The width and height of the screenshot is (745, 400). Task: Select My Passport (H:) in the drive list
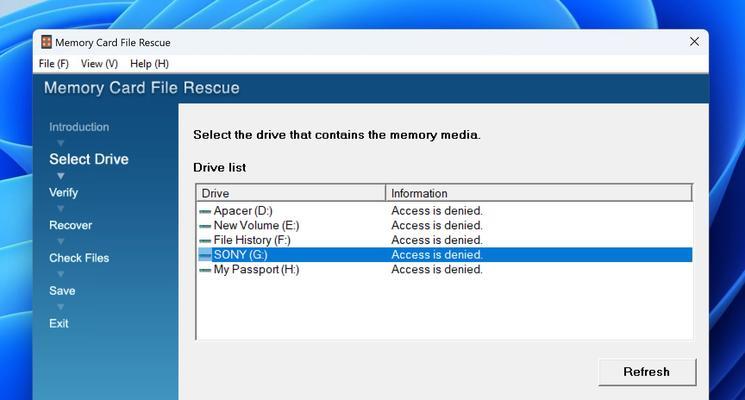(x=256, y=269)
